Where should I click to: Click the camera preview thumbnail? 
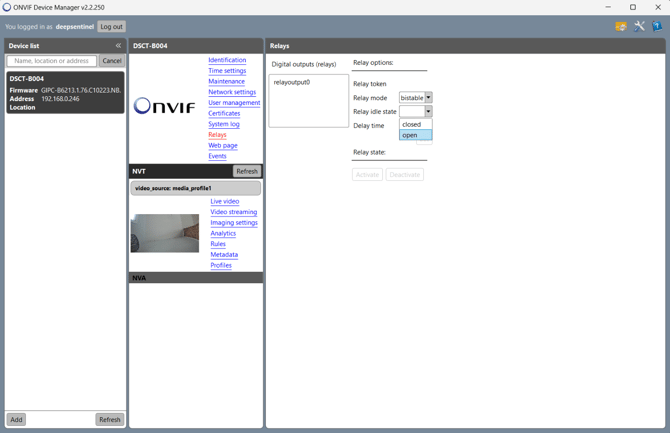point(165,233)
